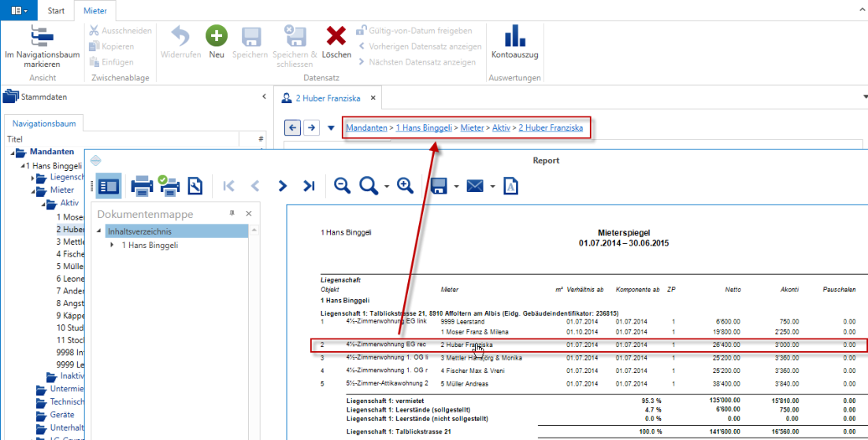Click the Aktiv breadcrumb link
Image resolution: width=868 pixels, height=440 pixels.
click(501, 128)
